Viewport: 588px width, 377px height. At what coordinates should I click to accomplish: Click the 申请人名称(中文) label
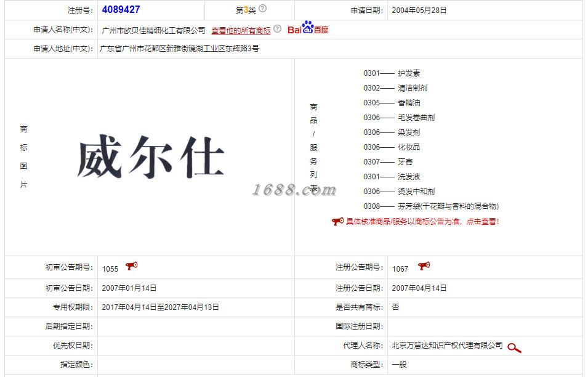[x=63, y=29]
